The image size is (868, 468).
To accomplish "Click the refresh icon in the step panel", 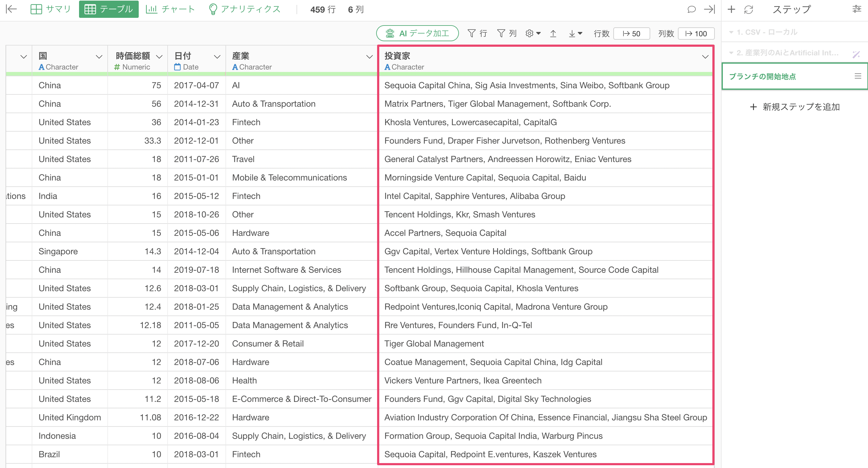I will tap(748, 9).
